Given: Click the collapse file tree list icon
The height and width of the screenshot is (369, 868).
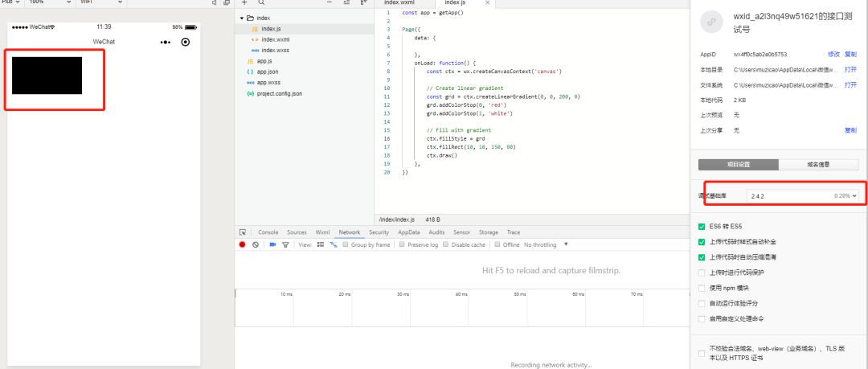Looking at the screenshot, I should point(346,2).
